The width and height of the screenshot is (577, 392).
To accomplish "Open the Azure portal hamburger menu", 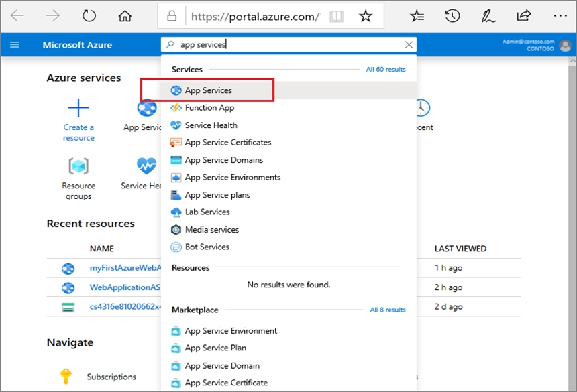I will [15, 45].
